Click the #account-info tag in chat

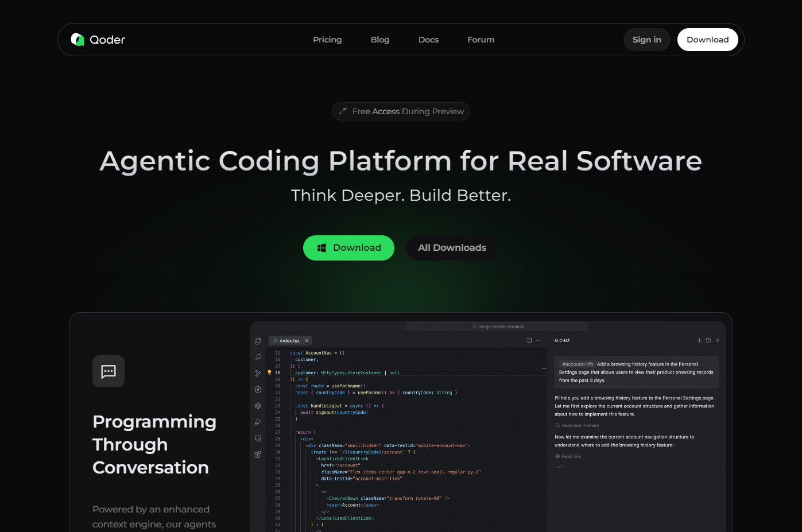click(x=578, y=364)
